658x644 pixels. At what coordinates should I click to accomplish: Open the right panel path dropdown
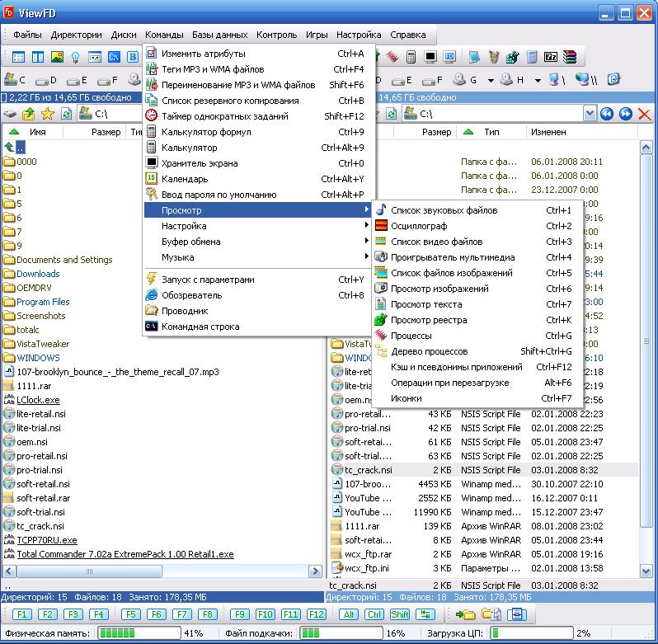click(x=590, y=113)
